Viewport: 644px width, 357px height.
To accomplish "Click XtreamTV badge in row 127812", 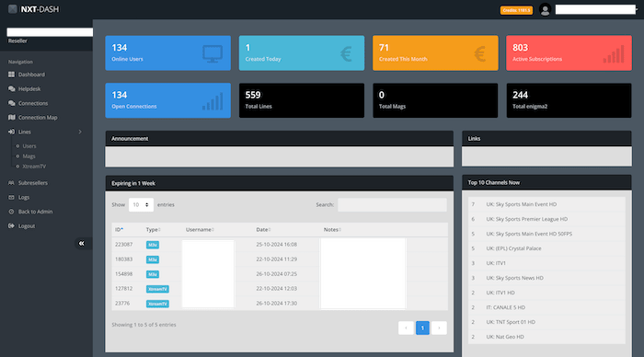I will click(157, 289).
